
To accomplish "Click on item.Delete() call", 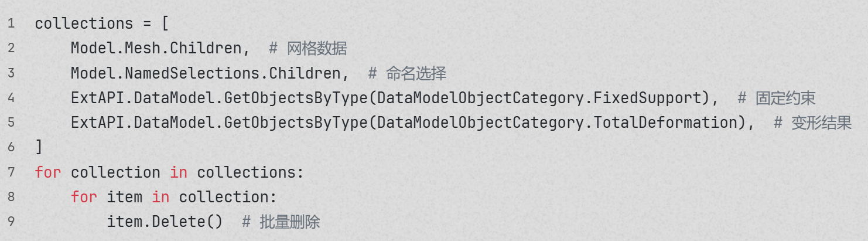I will coord(165,222).
